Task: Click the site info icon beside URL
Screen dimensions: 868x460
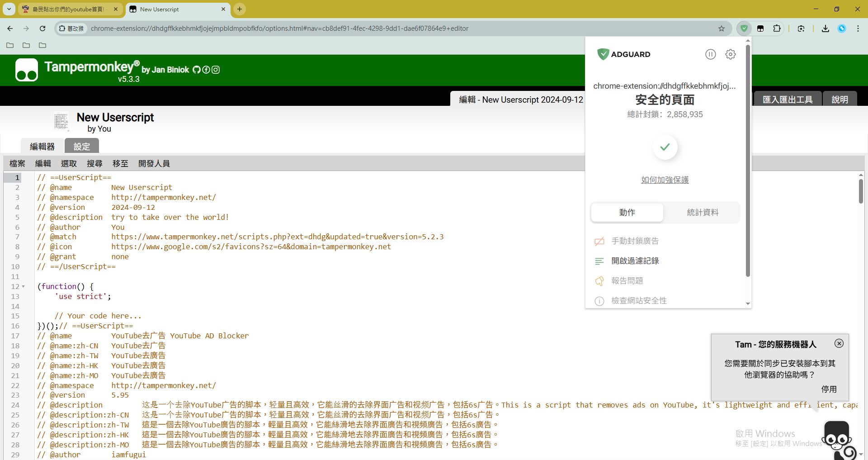Action: tap(72, 28)
